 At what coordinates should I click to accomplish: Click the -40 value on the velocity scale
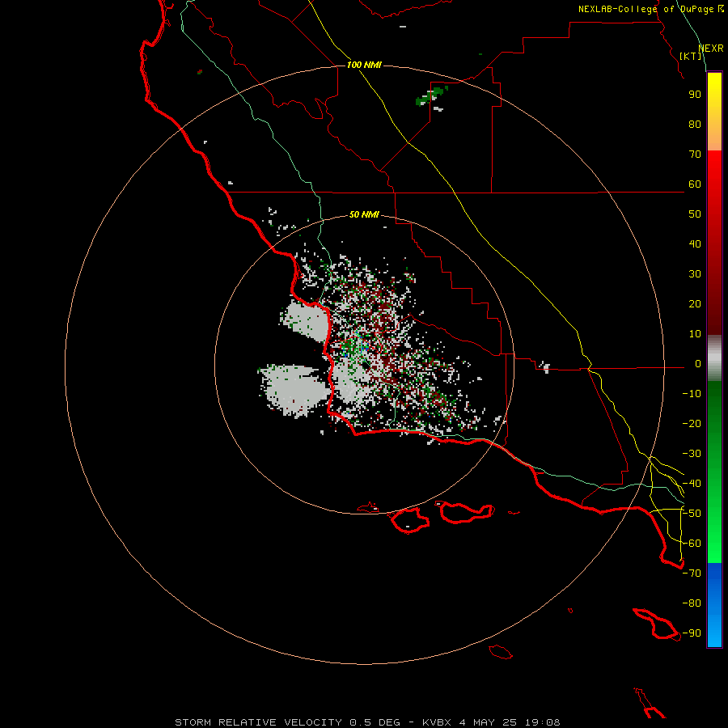click(x=692, y=484)
